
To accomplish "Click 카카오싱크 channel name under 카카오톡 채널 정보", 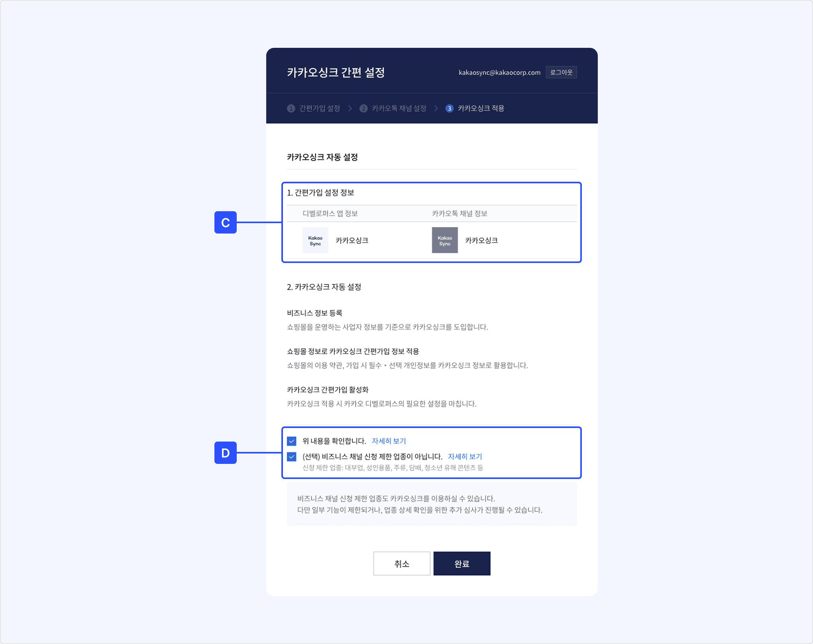I will (x=481, y=240).
